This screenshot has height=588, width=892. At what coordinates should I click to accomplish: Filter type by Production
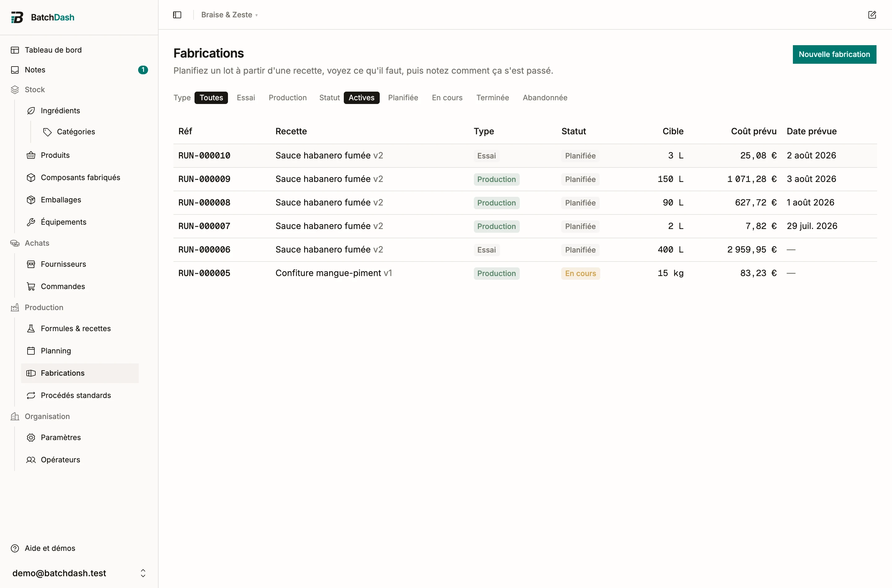288,97
